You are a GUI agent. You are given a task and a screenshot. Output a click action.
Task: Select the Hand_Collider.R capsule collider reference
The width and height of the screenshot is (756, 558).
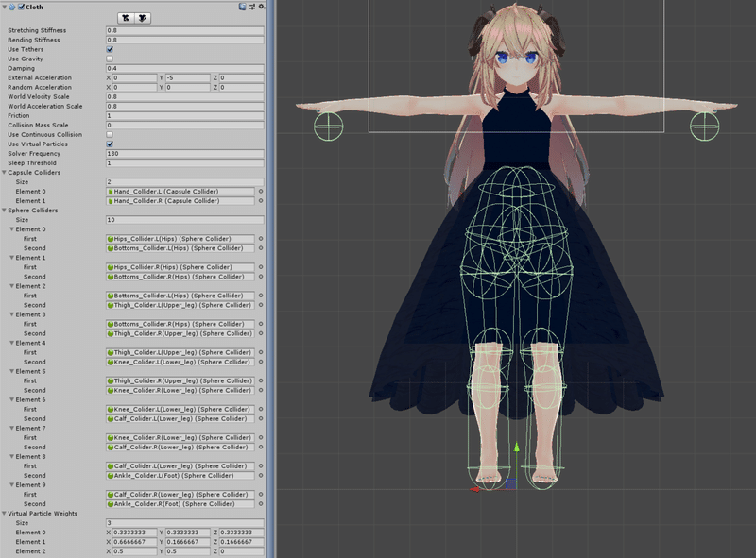click(x=180, y=201)
